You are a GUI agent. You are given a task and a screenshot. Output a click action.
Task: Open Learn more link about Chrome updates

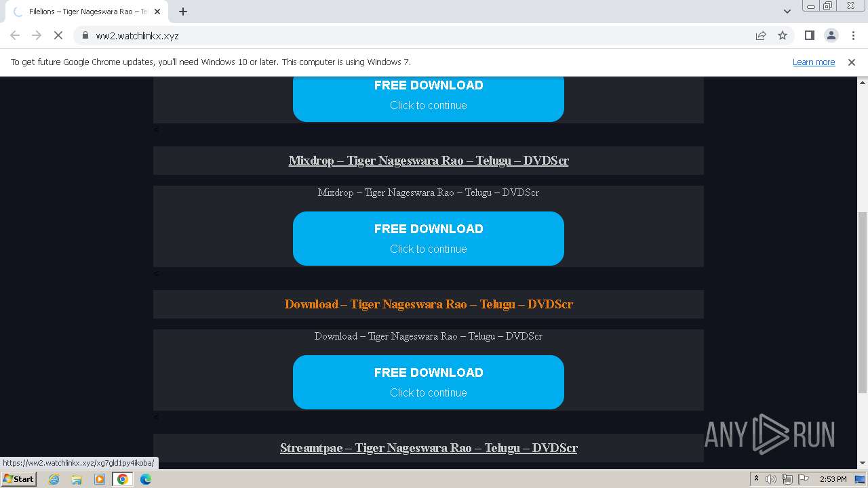click(x=814, y=62)
